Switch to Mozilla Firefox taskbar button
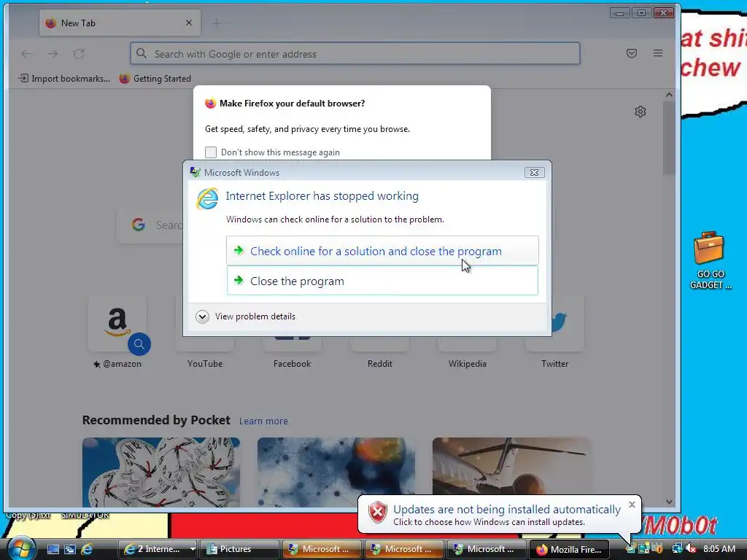Screen dimensions: 747x560 point(569,549)
